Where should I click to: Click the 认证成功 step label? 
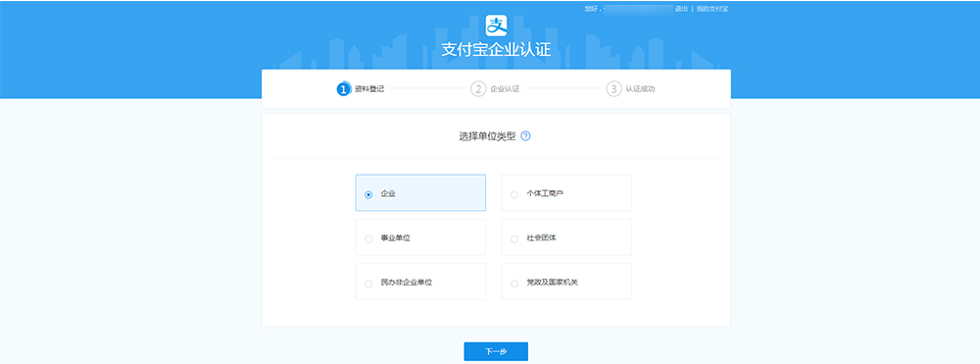tap(640, 89)
